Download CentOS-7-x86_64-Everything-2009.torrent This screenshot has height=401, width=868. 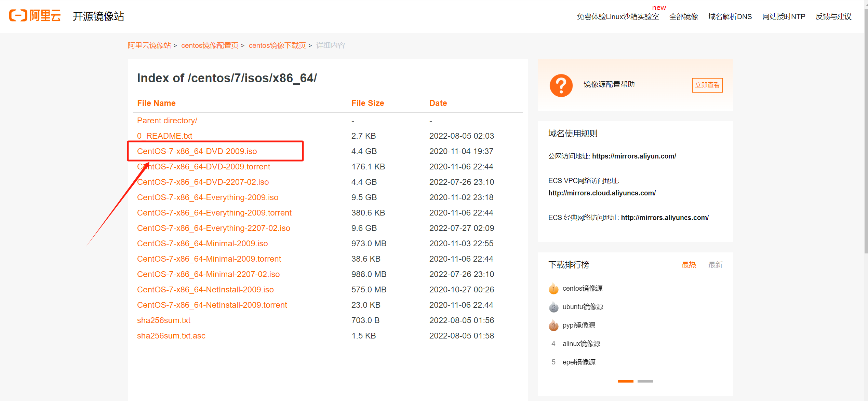pos(214,213)
